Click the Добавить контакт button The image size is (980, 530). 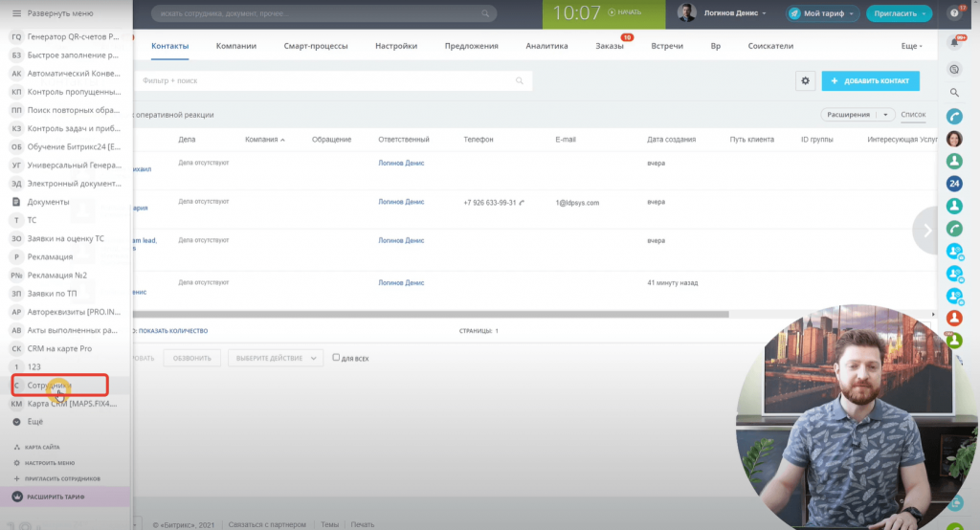871,80
